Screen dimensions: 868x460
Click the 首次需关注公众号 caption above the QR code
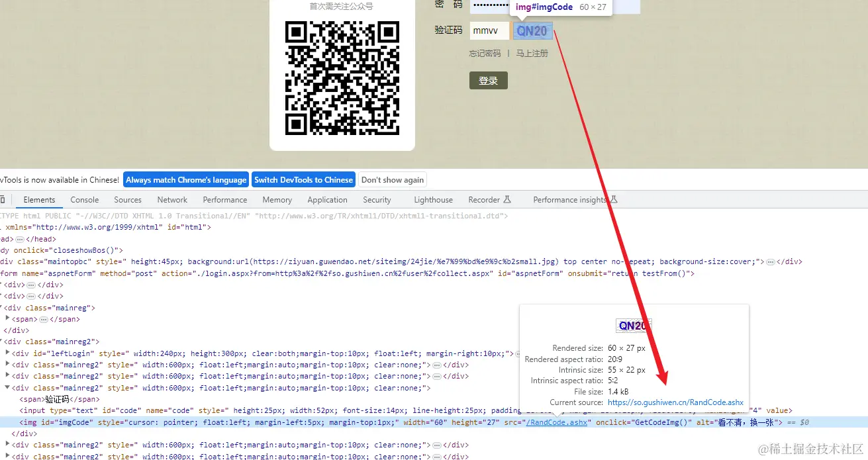[x=341, y=6]
